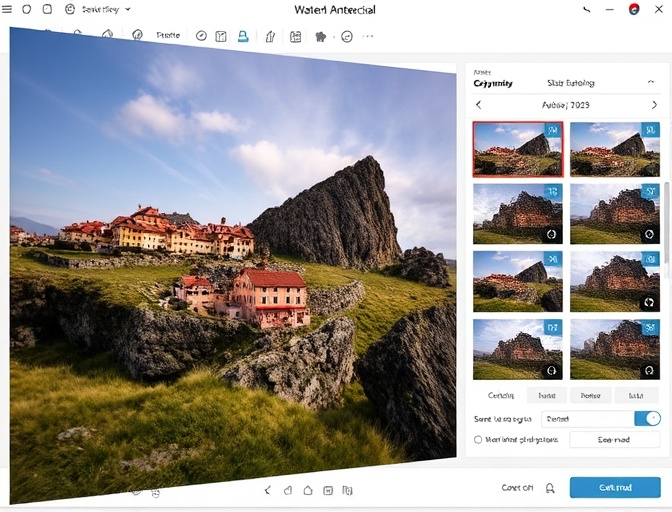Click the circular icon on the bottom left thumbnail

552,370
